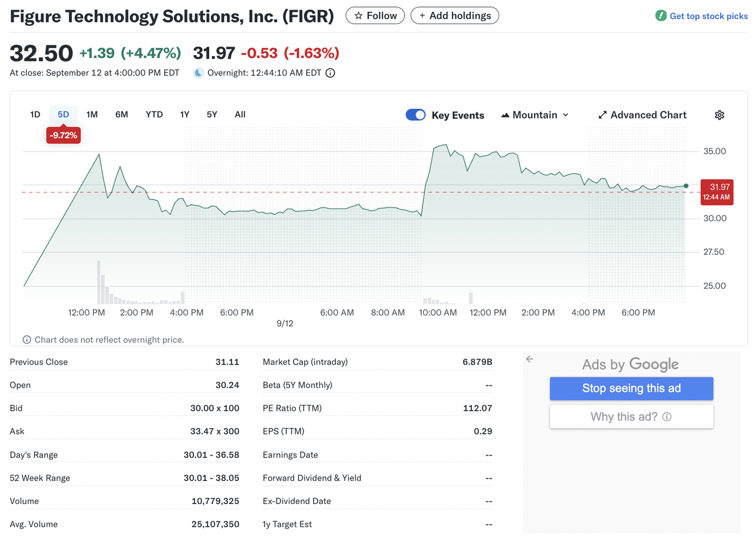Click the Advanced Chart expand icon
This screenshot has height=543, width=756.
[x=602, y=115]
